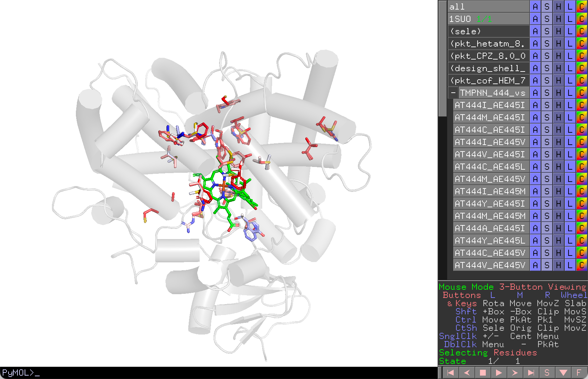Toggle the AT444V_AE445V object name
This screenshot has height=379, width=588.
(491, 265)
